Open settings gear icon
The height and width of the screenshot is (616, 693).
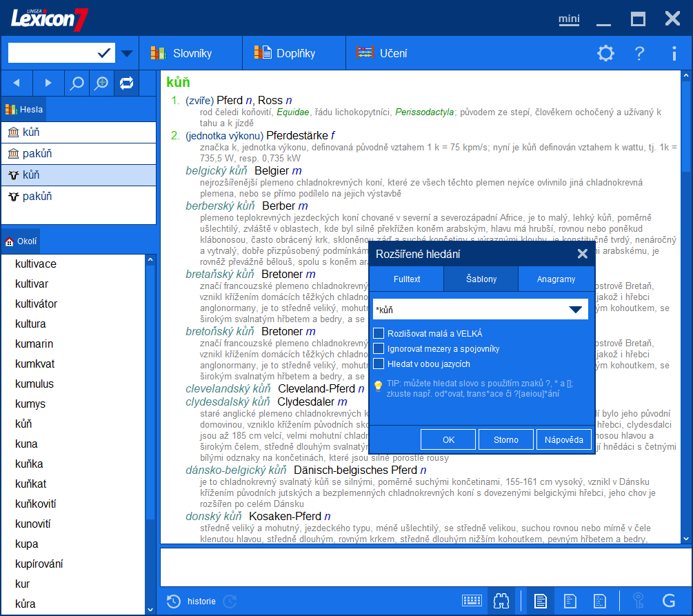605,54
